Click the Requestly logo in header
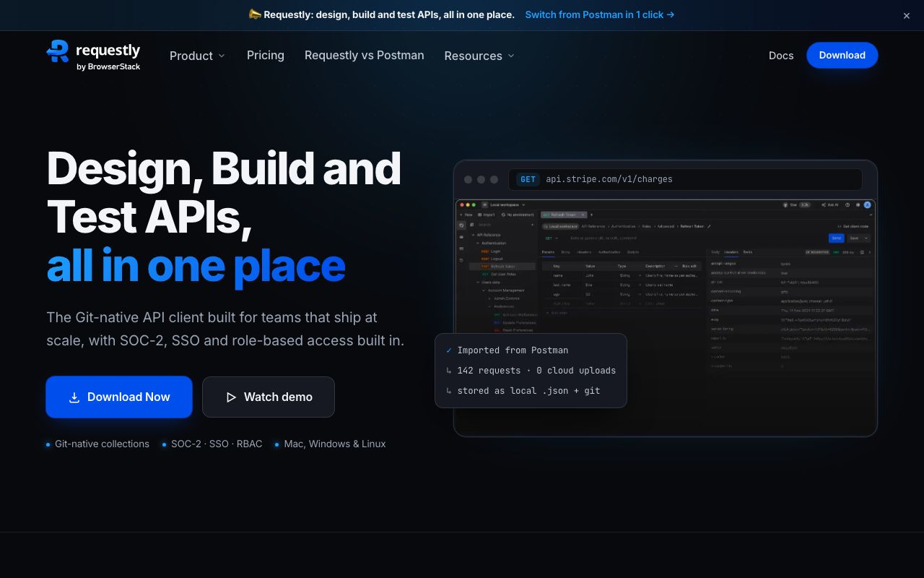 click(93, 56)
